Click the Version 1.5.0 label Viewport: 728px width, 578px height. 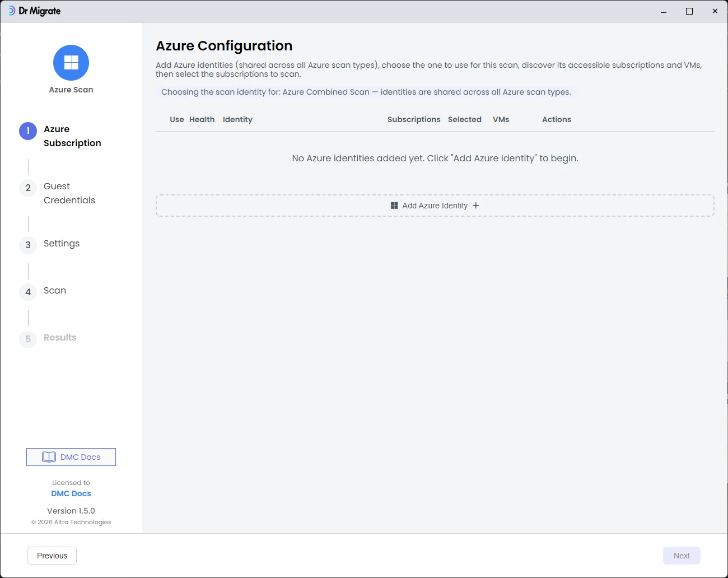[71, 511]
